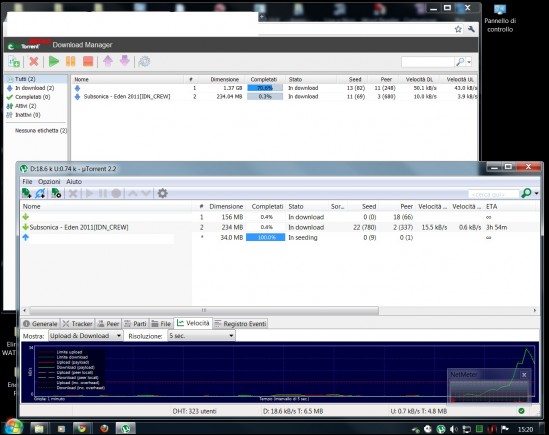Click grey Pause icon in µTorrent toolbar
549x435 pixels.
click(x=103, y=193)
